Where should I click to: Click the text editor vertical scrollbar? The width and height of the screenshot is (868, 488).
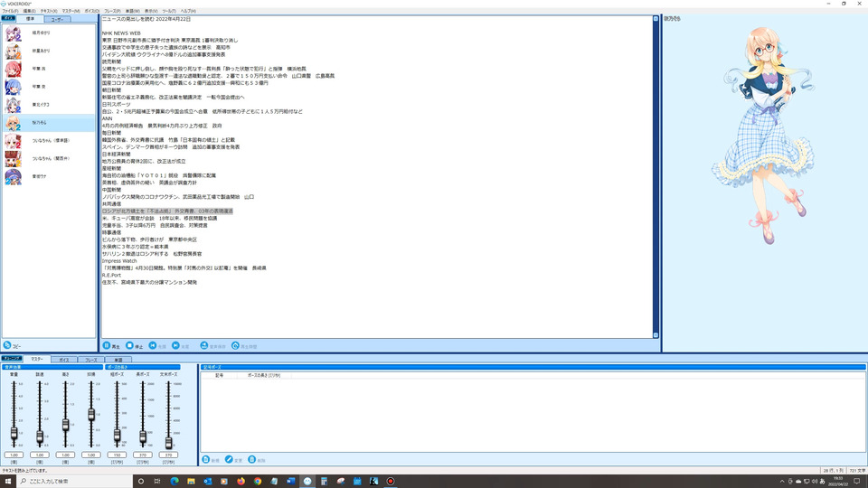656,177
